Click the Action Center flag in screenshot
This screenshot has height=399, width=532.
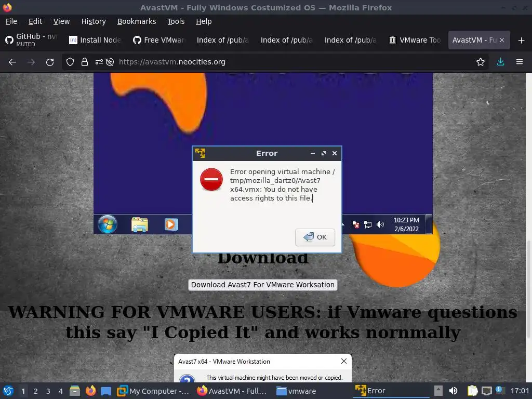[x=355, y=224]
